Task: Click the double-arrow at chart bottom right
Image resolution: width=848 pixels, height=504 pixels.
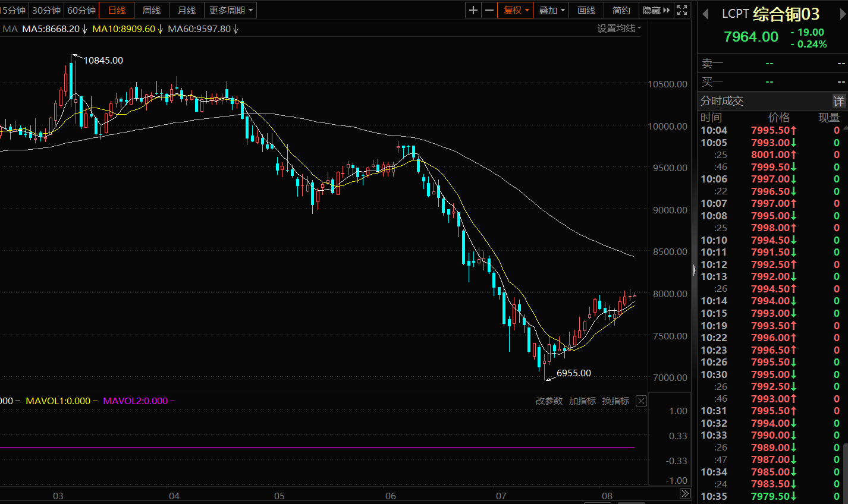Action: pos(684,494)
